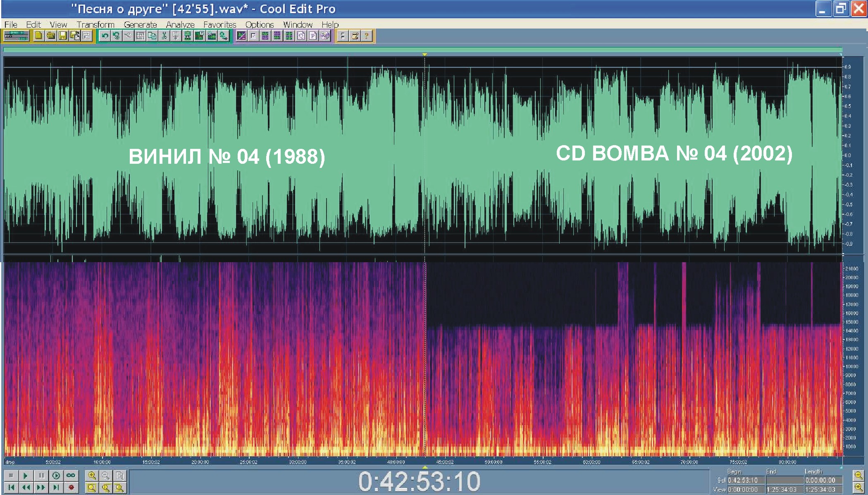868x495 pixels.
Task: Click the View Length time field
Action: 823,489
